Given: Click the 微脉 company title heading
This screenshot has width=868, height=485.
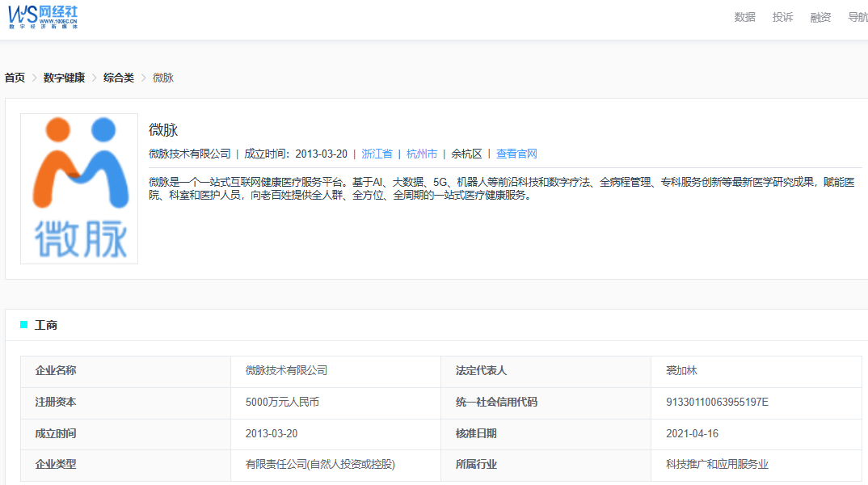Looking at the screenshot, I should (163, 129).
